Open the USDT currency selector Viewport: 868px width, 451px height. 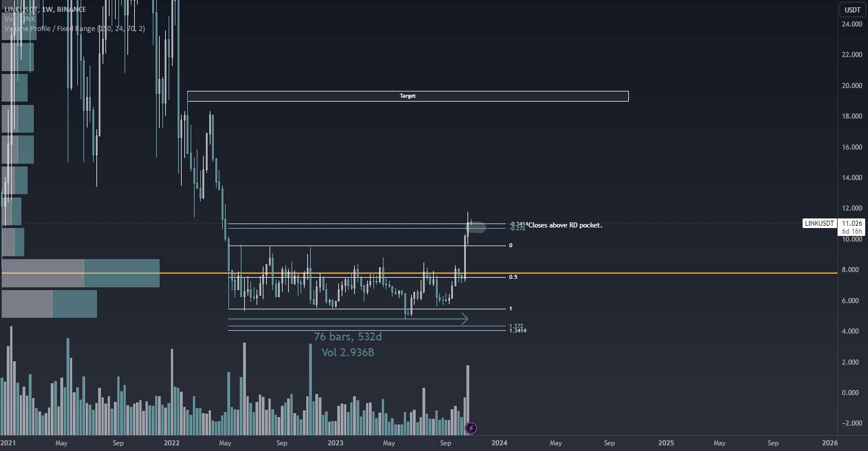point(852,10)
